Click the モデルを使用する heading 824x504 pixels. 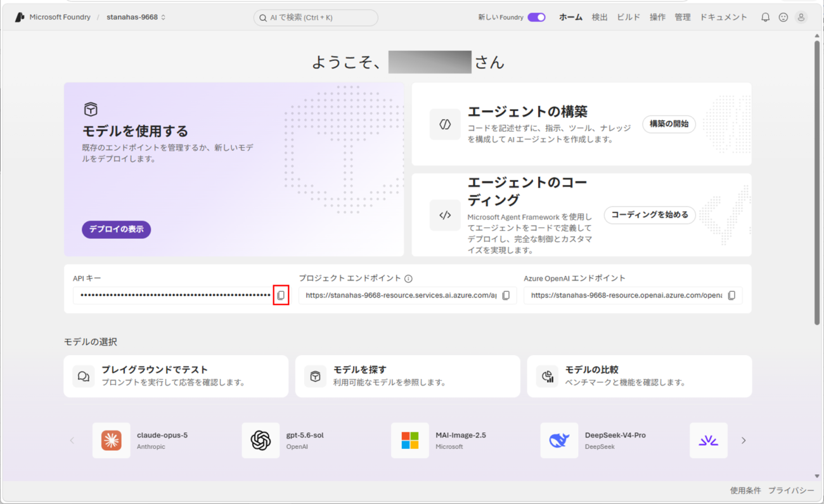[136, 131]
